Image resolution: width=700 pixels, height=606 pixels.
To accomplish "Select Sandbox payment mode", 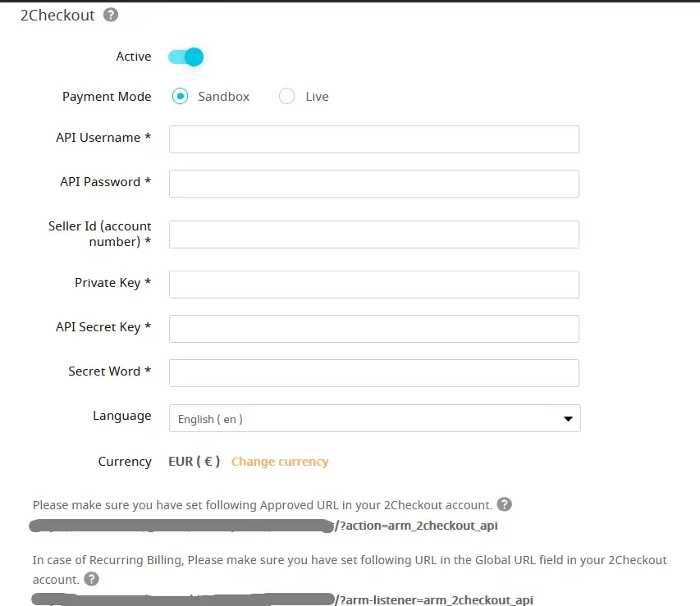I will 180,97.
